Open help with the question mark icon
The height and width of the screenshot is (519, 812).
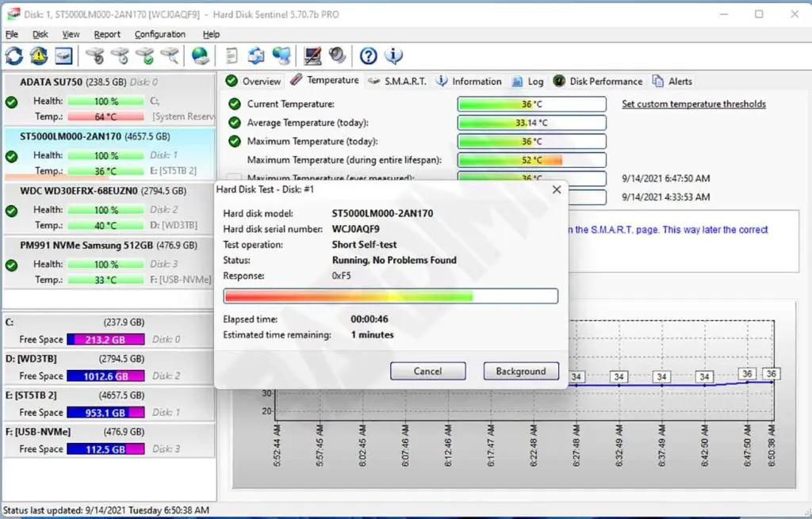368,55
